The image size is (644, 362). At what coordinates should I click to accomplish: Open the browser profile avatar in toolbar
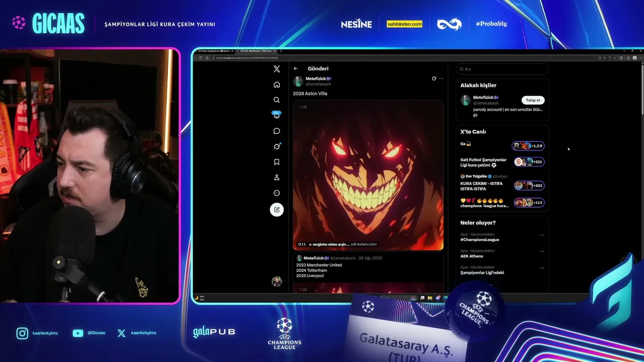coord(634,58)
